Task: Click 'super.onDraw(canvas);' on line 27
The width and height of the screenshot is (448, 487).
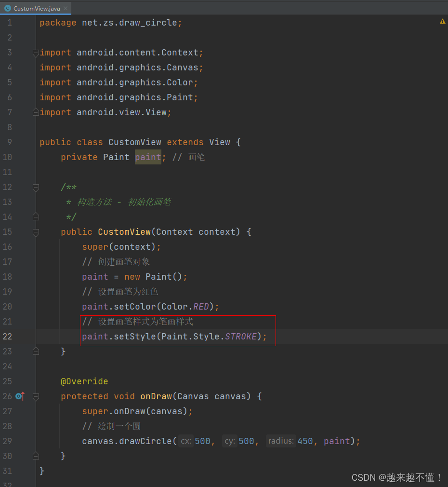Action: tap(137, 411)
